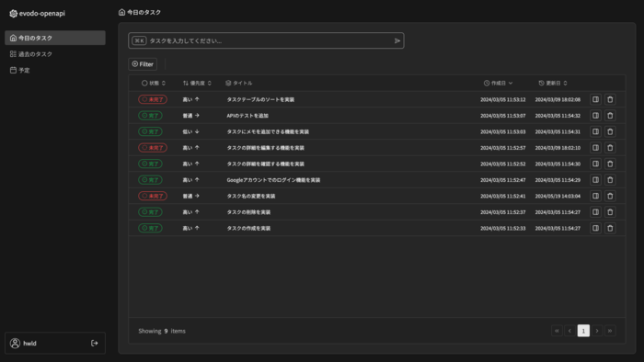Open side panel for タスク名の変更を実装
The width and height of the screenshot is (644, 362).
tap(595, 196)
